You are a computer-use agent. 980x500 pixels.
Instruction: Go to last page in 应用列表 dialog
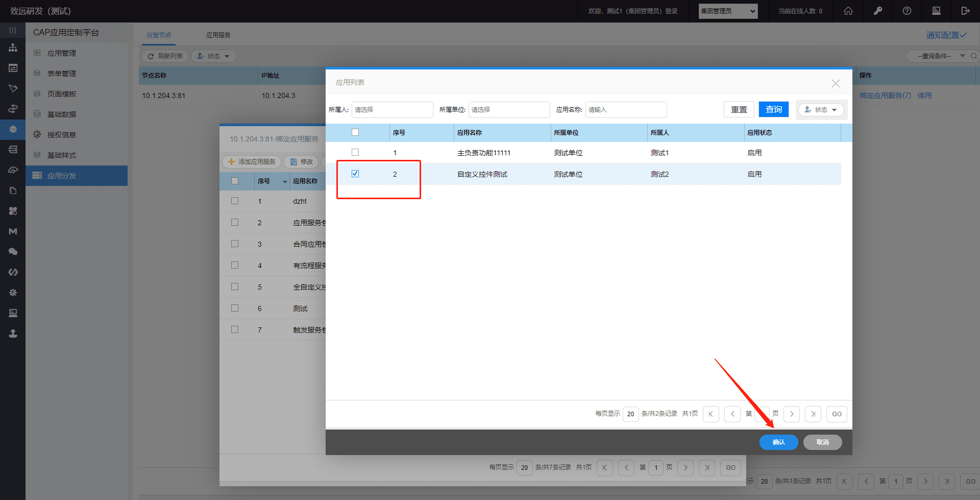(x=813, y=414)
